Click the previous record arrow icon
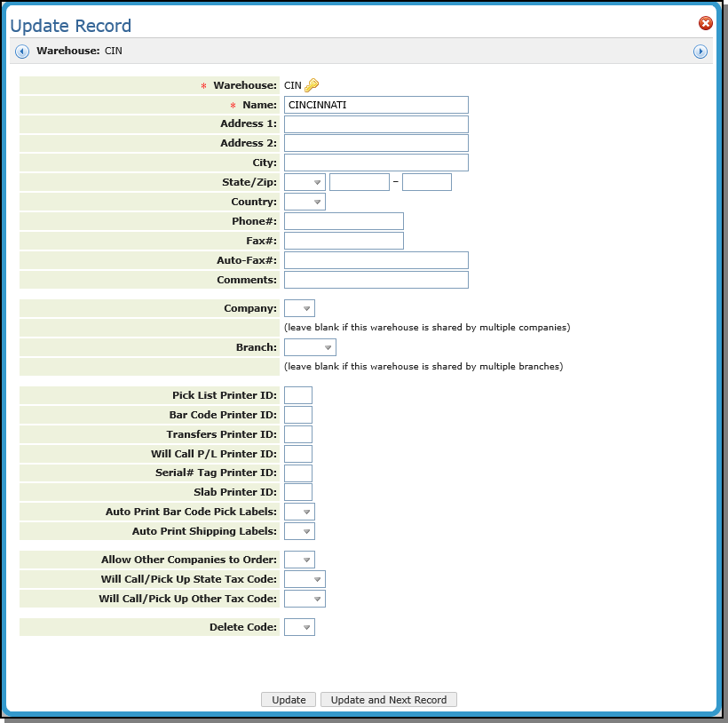The width and height of the screenshot is (728, 723). (x=22, y=52)
